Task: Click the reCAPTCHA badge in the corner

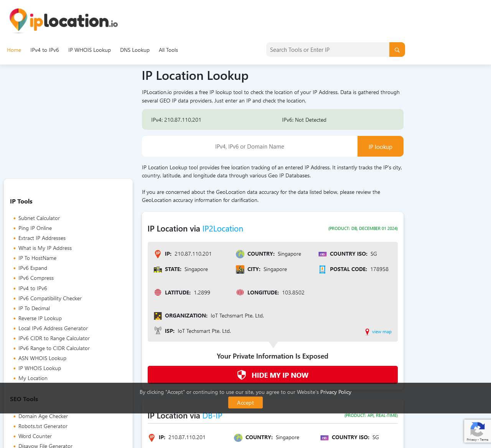Action: tap(477, 431)
